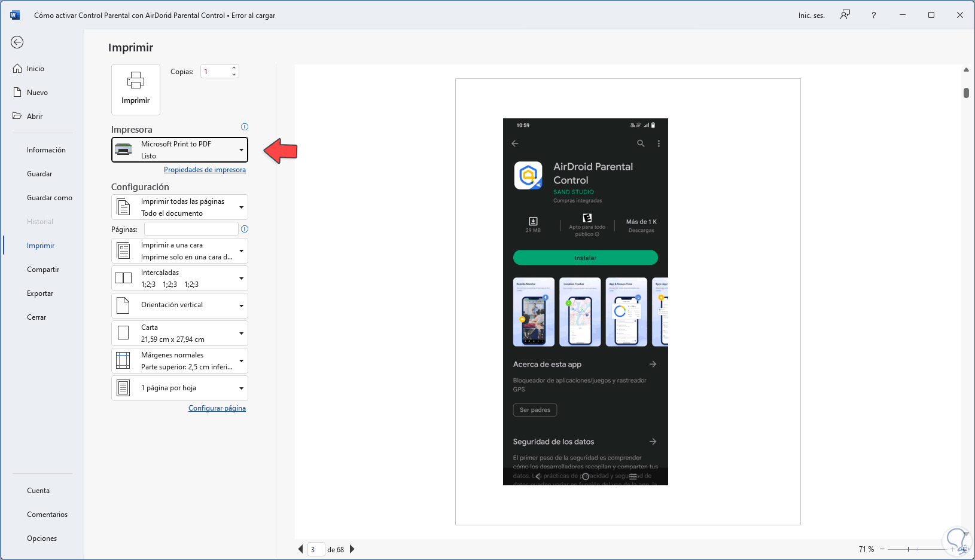Decrease copies with the down stepper arrow
The width and height of the screenshot is (975, 560).
click(x=234, y=75)
